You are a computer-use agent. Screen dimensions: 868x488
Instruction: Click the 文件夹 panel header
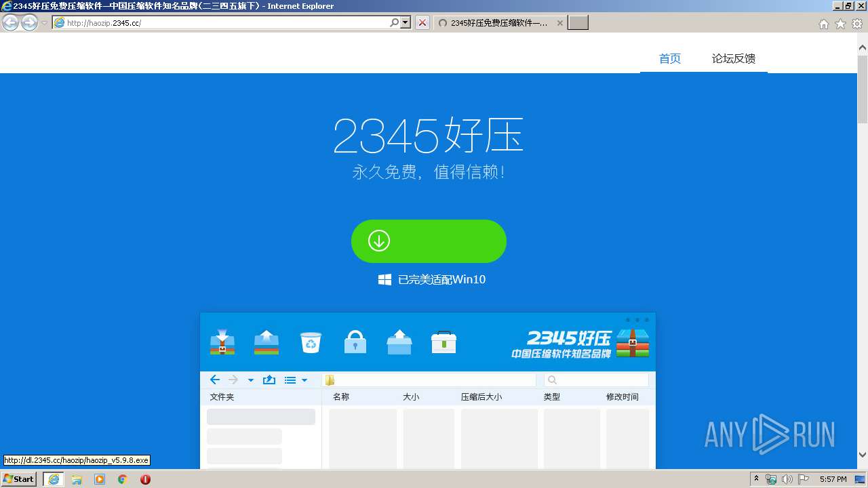click(x=222, y=397)
